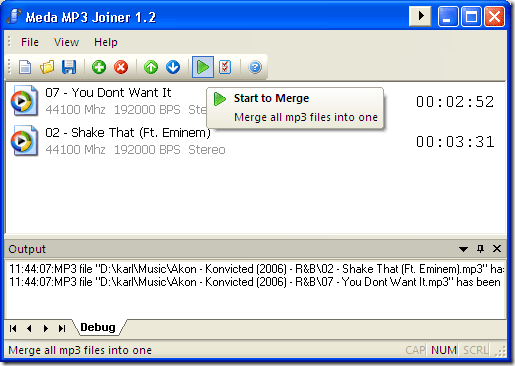Screen dimensions: 515x366
Task: Open options with the checklist toolbar icon
Action: [225, 67]
